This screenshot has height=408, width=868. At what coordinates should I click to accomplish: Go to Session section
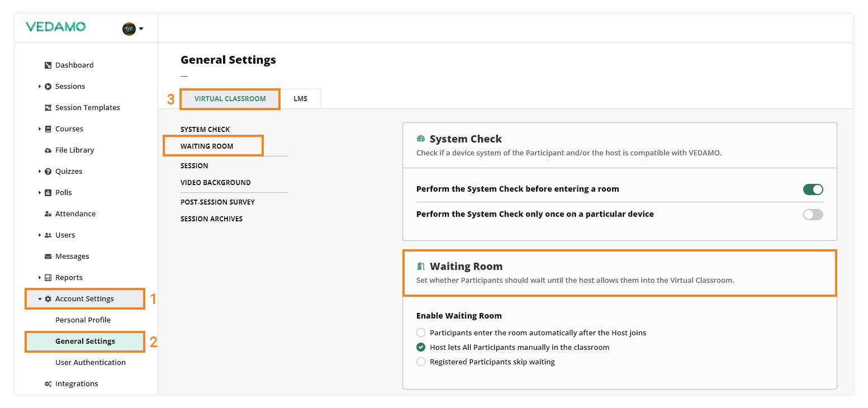coord(195,166)
